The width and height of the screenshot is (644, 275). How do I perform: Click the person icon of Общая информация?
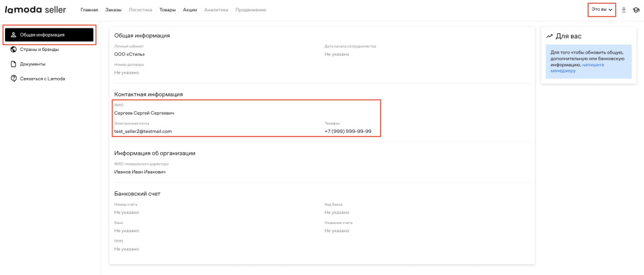13,35
